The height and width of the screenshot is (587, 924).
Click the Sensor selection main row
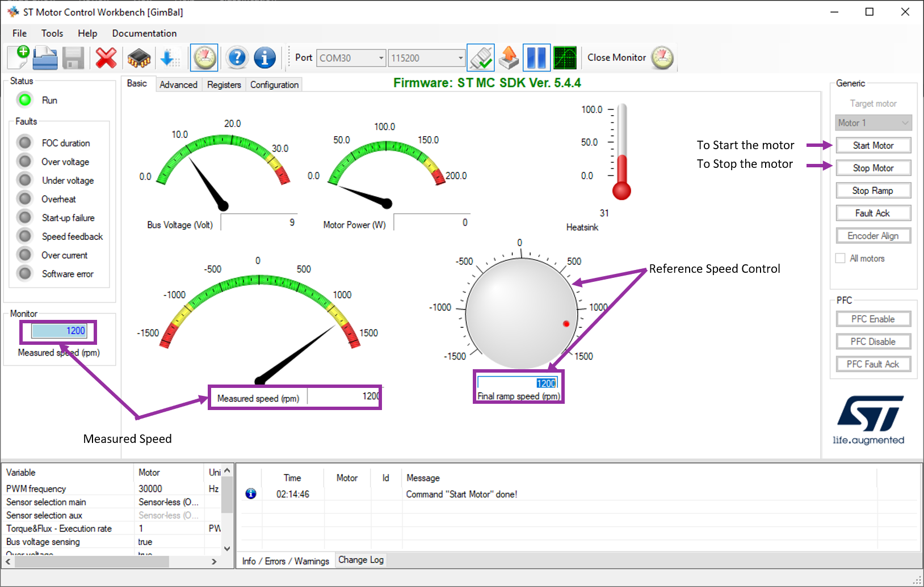click(112, 502)
